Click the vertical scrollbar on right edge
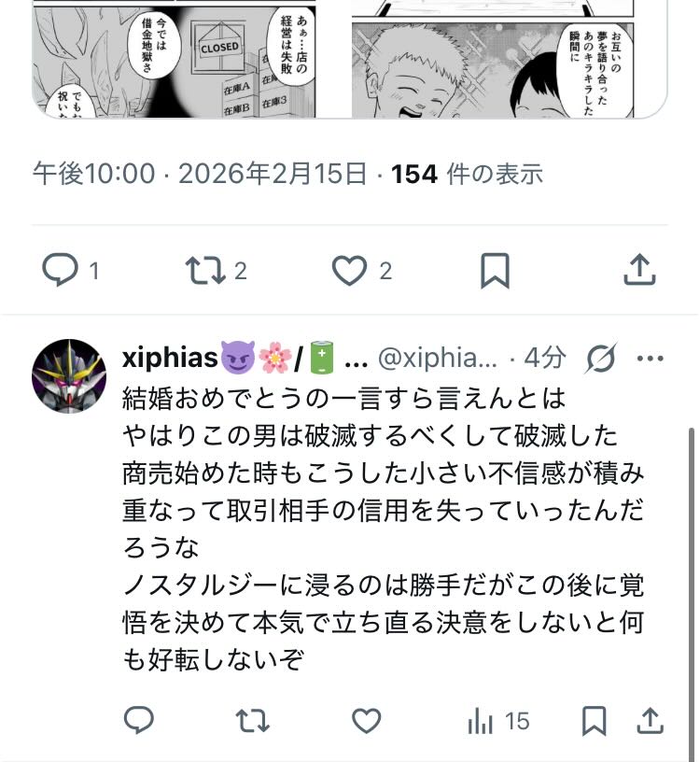Viewport: 700px width, 762px height. [x=692, y=593]
